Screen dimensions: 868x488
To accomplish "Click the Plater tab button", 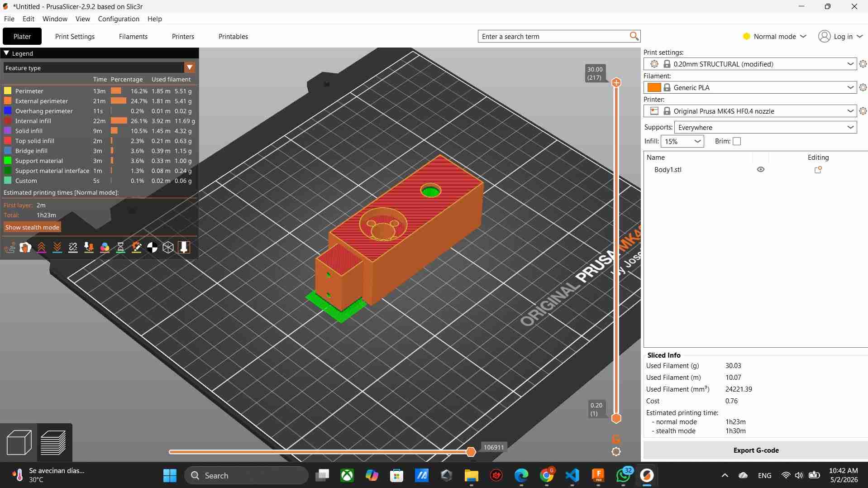I will tap(22, 36).
